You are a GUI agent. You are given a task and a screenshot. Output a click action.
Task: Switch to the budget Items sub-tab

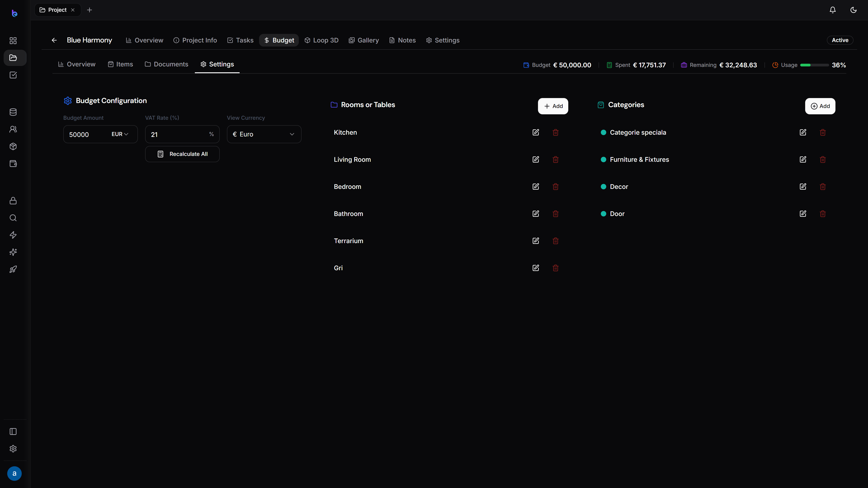[120, 64]
